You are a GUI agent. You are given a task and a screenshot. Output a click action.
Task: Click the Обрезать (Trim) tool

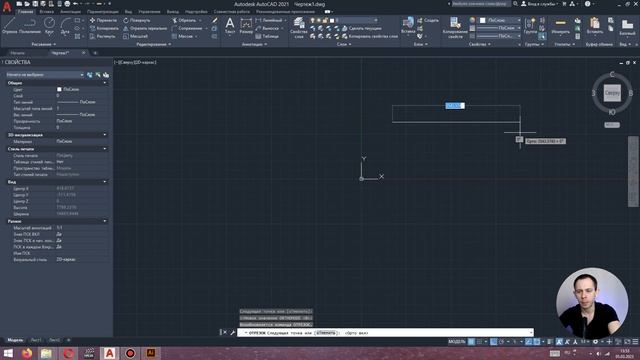184,20
